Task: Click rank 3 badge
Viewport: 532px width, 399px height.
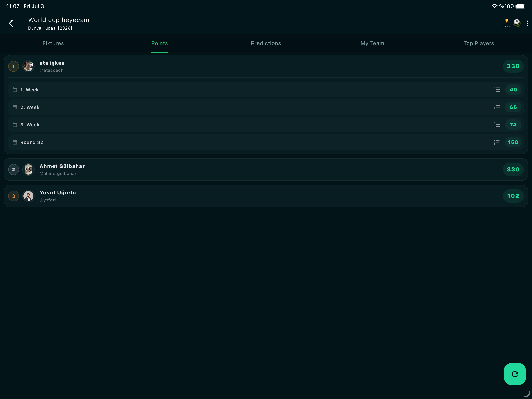Action: pos(14,196)
